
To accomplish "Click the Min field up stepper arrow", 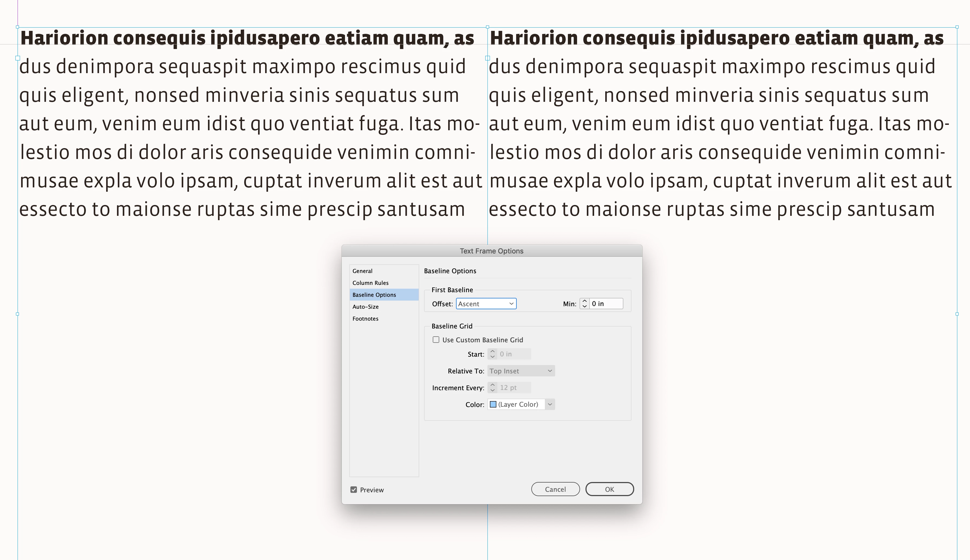I will [584, 301].
